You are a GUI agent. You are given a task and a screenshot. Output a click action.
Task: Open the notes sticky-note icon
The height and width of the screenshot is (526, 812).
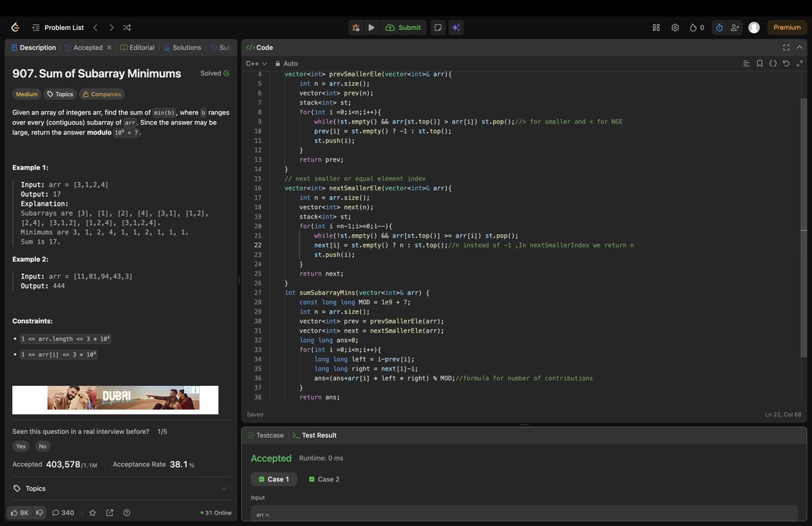tap(437, 27)
